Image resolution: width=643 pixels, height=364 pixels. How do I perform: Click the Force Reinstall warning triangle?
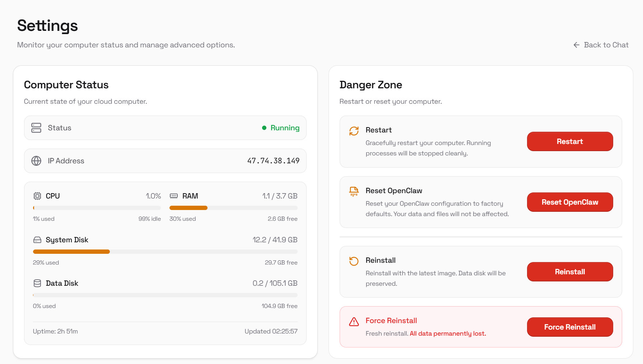coord(354,322)
